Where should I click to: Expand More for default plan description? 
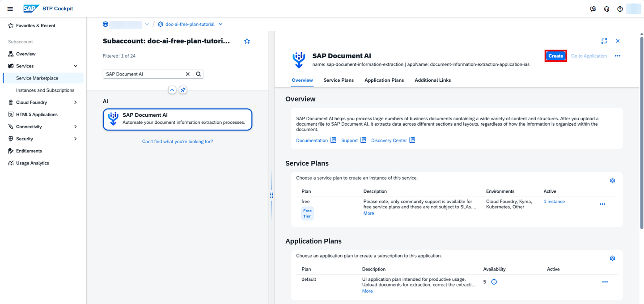coord(367,291)
